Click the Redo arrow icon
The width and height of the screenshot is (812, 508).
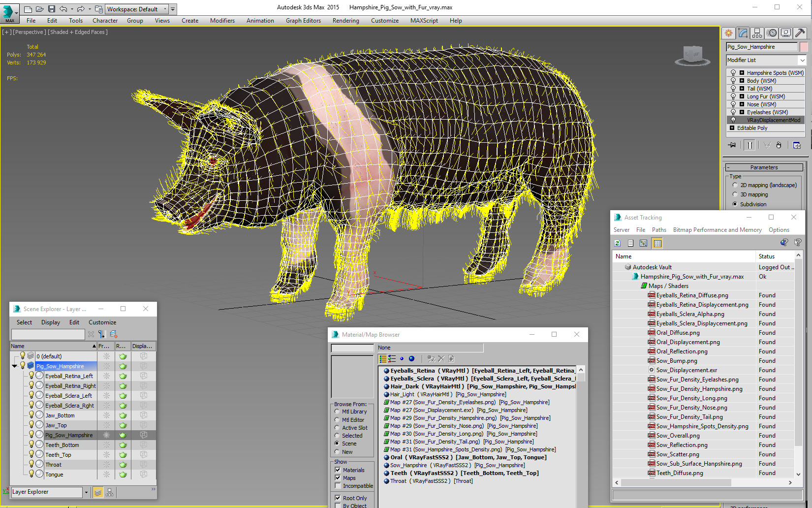(81, 9)
